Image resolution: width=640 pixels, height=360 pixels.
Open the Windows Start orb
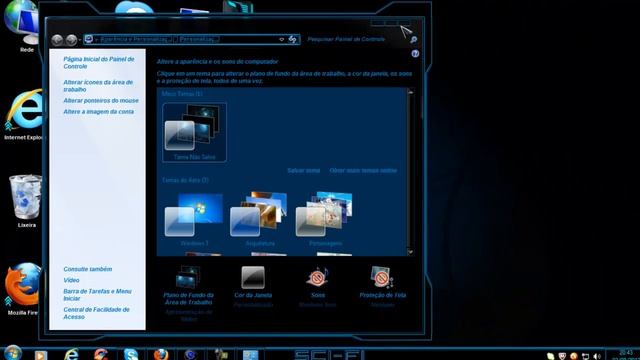pyautogui.click(x=13, y=353)
